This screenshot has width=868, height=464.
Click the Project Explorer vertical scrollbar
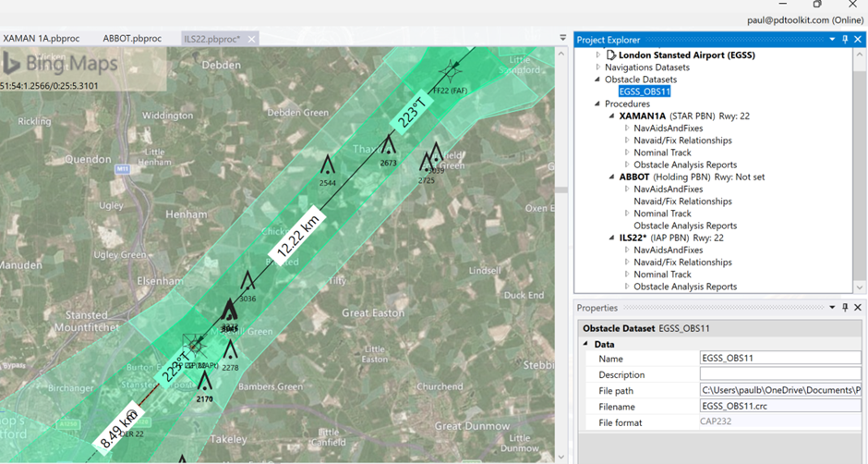coord(859,166)
